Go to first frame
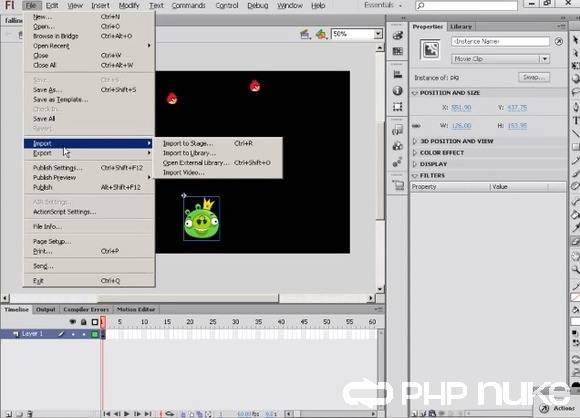This screenshot has height=418, width=580. pyautogui.click(x=107, y=414)
